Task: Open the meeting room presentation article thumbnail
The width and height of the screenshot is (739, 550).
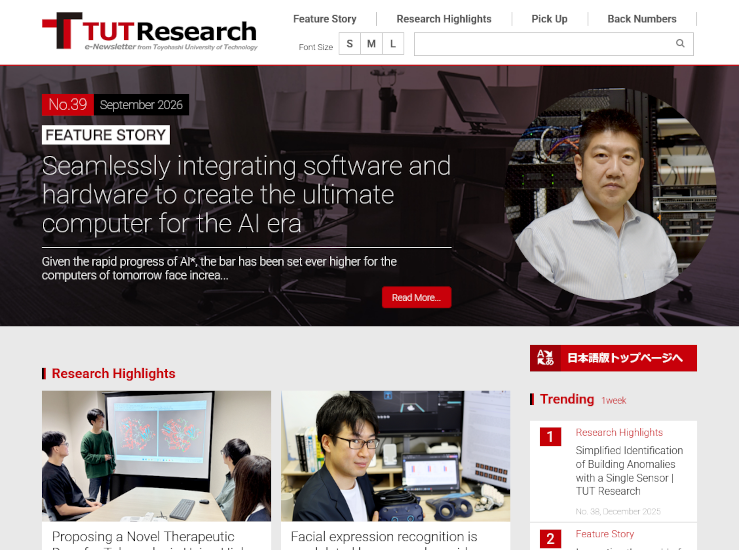Action: (x=156, y=456)
